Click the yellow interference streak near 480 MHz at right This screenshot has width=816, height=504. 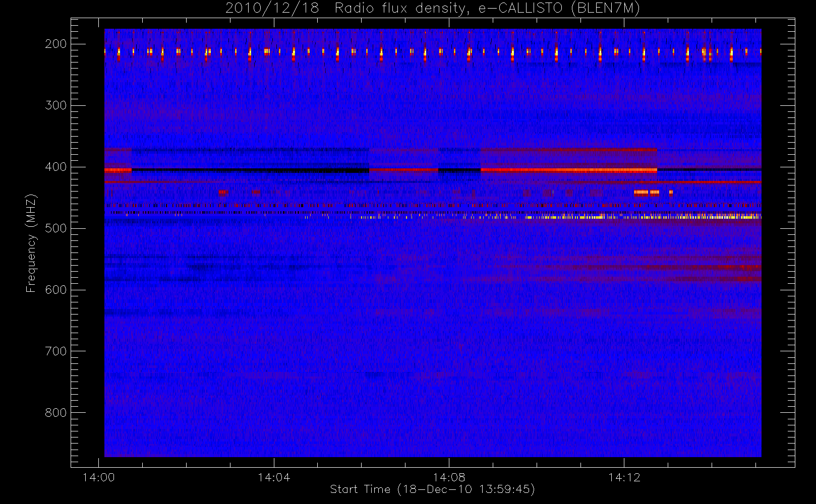point(643,216)
